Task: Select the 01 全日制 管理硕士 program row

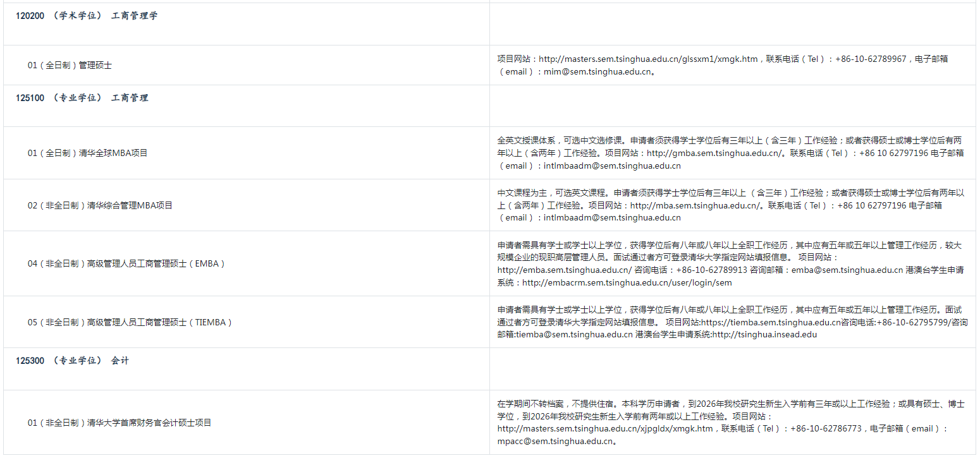Action: [x=70, y=65]
